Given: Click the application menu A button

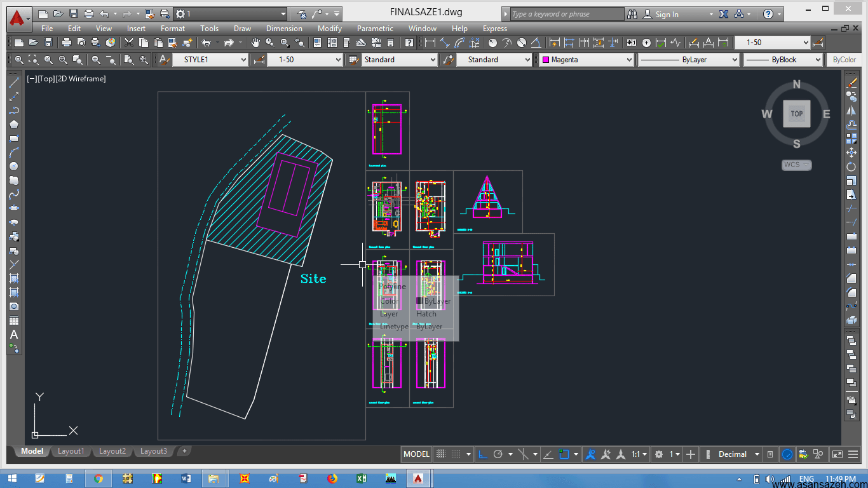Looking at the screenshot, I should (x=20, y=18).
